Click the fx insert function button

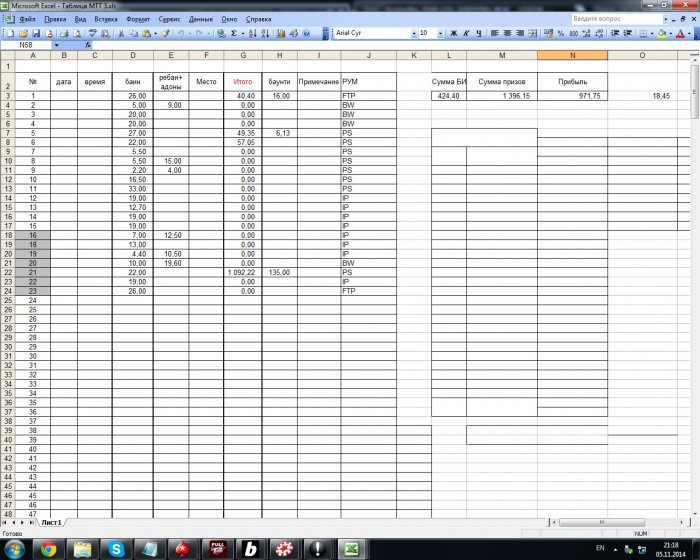(x=88, y=45)
